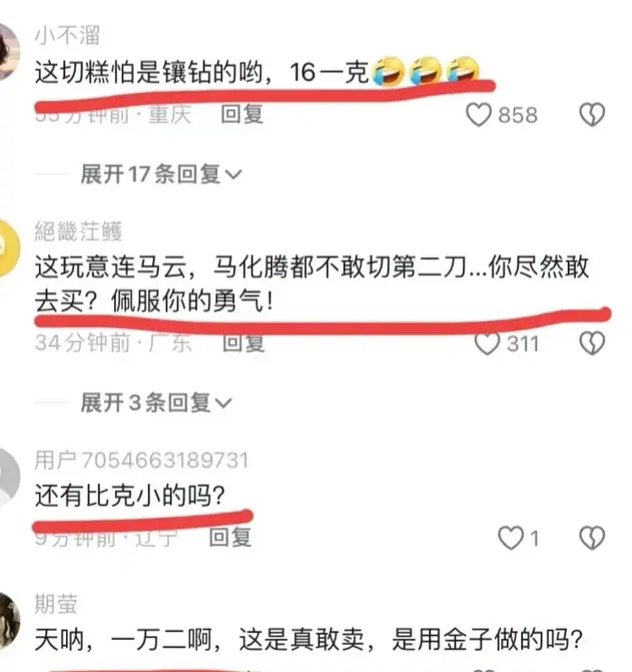Screen dimensions: 632x672
Task: Reply to the 这切糕怕是镶钻的哟 comment
Action: click(x=242, y=114)
